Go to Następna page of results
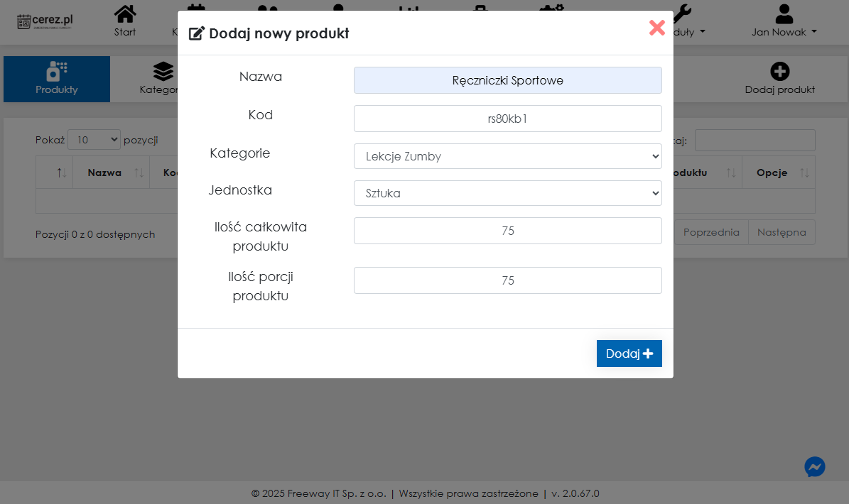The image size is (849, 504). [x=782, y=232]
